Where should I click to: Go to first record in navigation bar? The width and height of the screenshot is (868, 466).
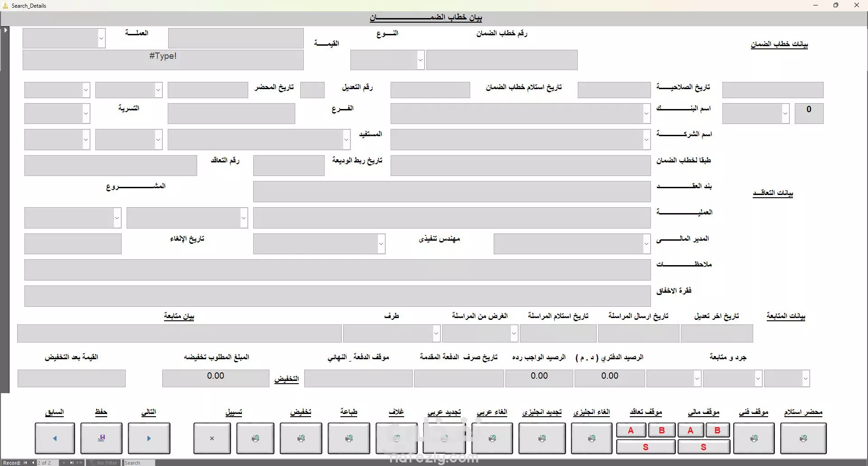click(25, 462)
